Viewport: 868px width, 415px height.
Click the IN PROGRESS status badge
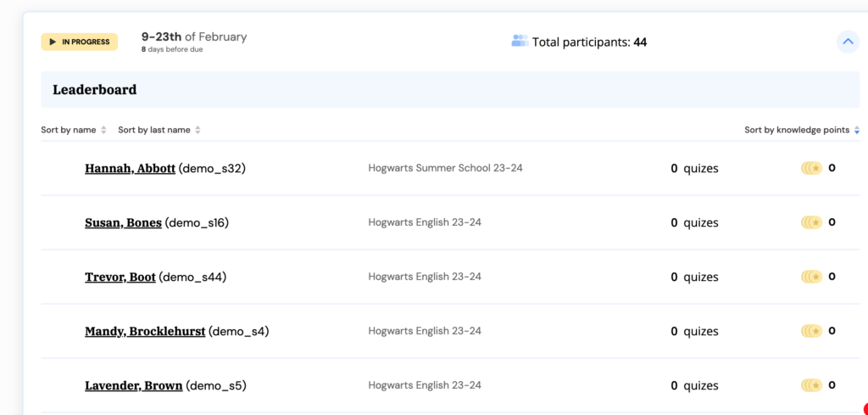coord(79,42)
